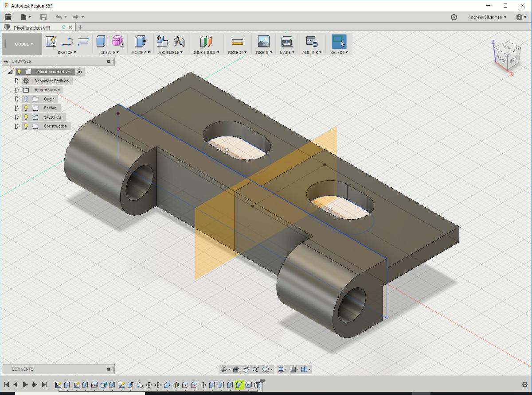
Task: Select the Extrude tool in Create
Action: point(101,42)
